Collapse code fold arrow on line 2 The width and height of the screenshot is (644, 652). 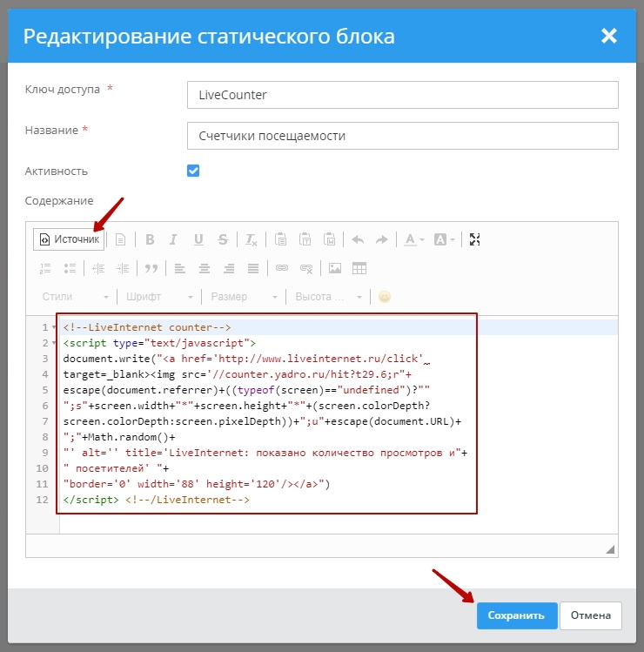[x=54, y=343]
